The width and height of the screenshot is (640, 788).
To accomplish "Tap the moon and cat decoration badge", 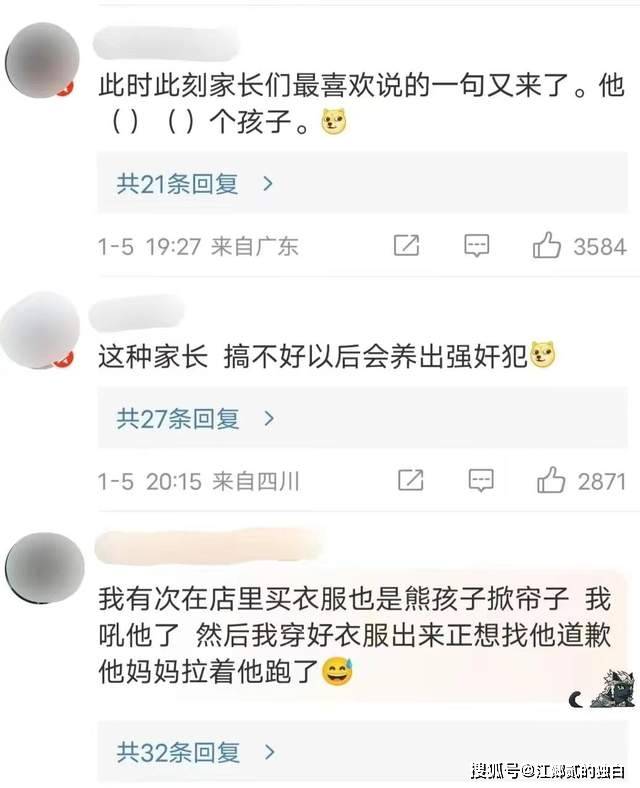I will (x=602, y=688).
